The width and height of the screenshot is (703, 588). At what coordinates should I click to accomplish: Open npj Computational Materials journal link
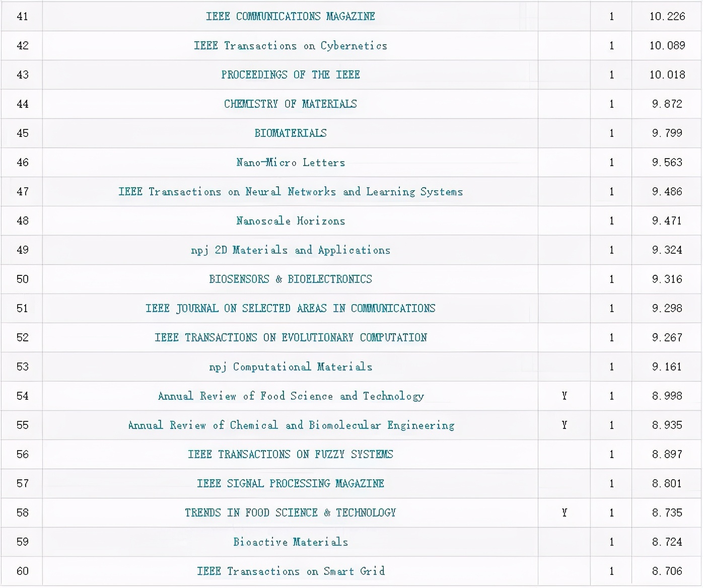coord(291,366)
